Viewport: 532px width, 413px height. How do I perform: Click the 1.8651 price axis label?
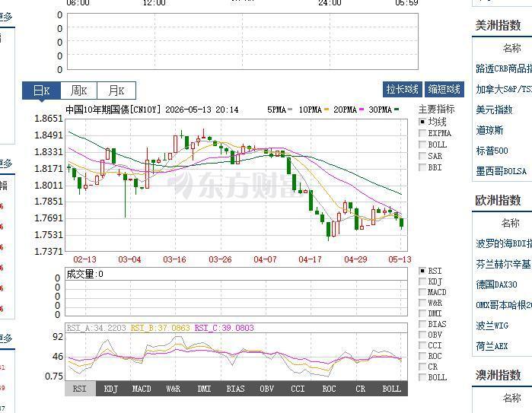(x=49, y=119)
